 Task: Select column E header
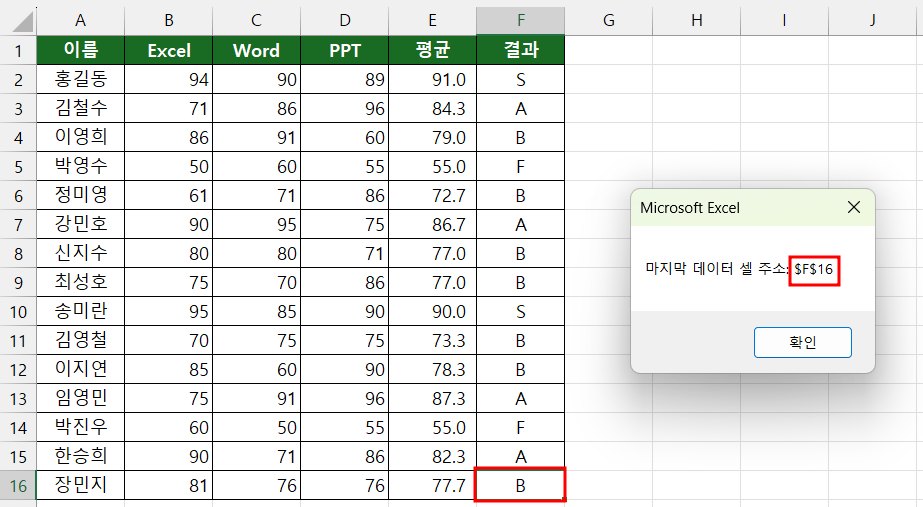(432, 21)
